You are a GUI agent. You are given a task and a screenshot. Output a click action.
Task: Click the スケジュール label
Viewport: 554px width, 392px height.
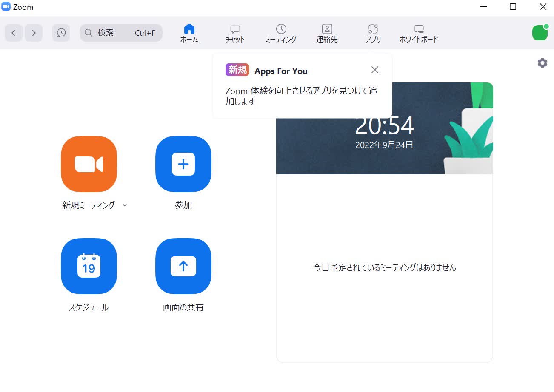pyautogui.click(x=89, y=307)
